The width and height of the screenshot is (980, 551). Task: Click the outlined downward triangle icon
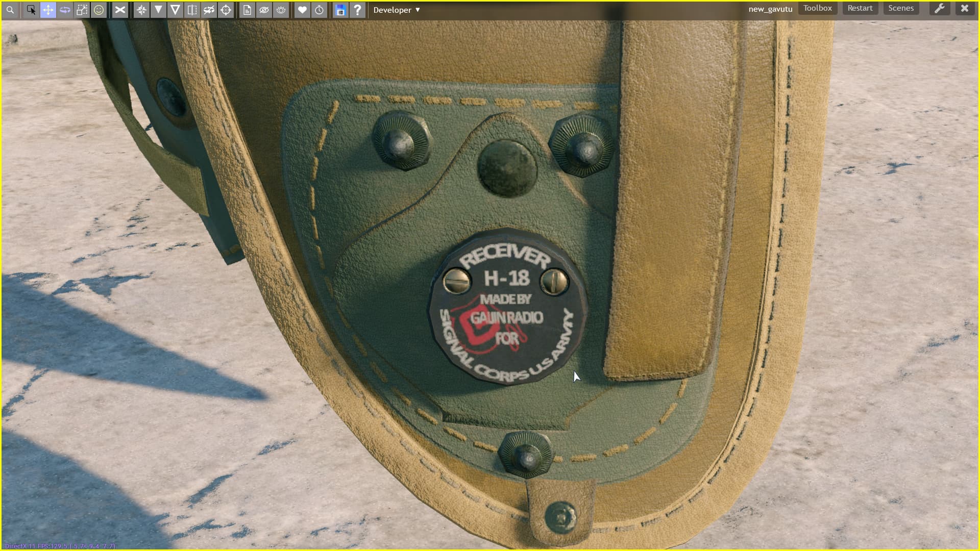click(x=175, y=10)
